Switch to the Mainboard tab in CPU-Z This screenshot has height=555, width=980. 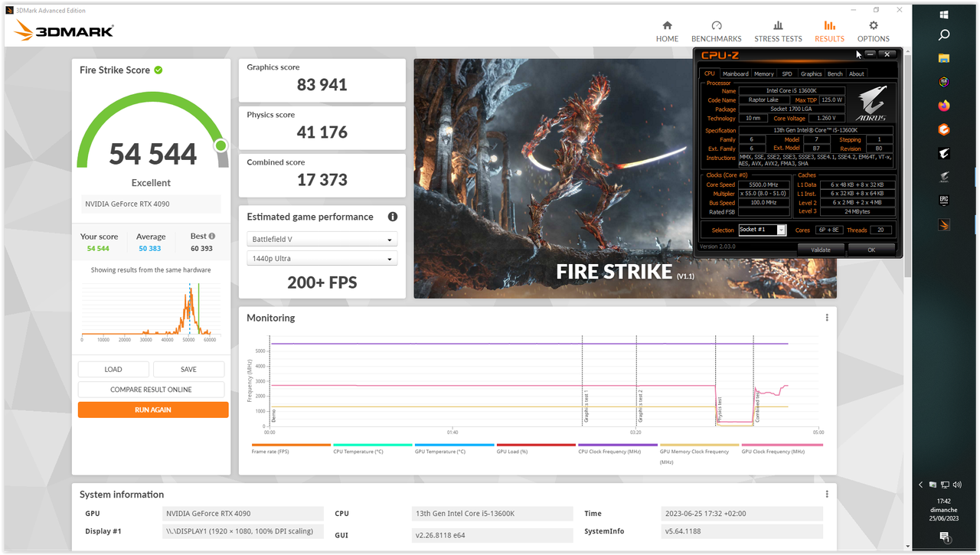click(x=736, y=73)
